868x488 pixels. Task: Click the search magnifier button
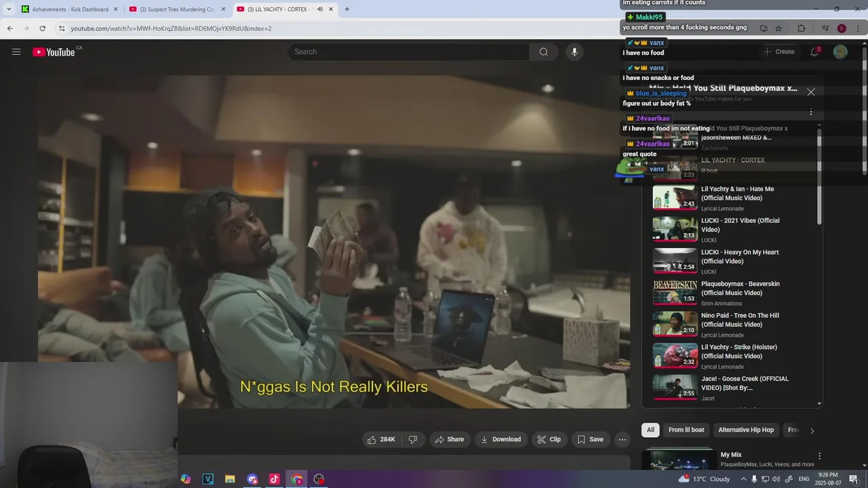(x=544, y=52)
